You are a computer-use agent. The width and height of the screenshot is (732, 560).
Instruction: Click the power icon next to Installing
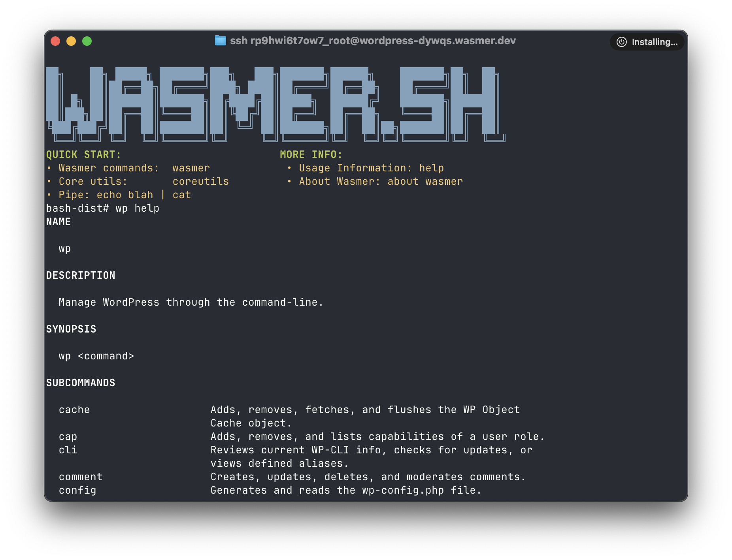pos(621,42)
